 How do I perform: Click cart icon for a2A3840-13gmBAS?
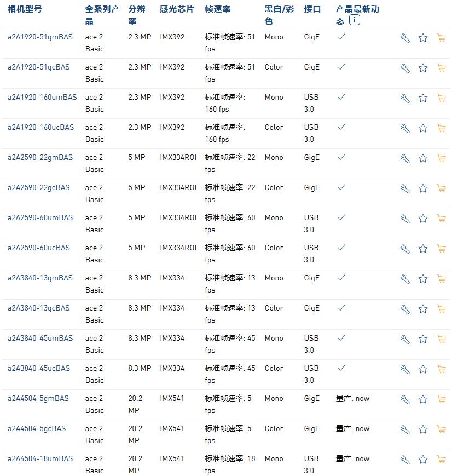pyautogui.click(x=442, y=278)
